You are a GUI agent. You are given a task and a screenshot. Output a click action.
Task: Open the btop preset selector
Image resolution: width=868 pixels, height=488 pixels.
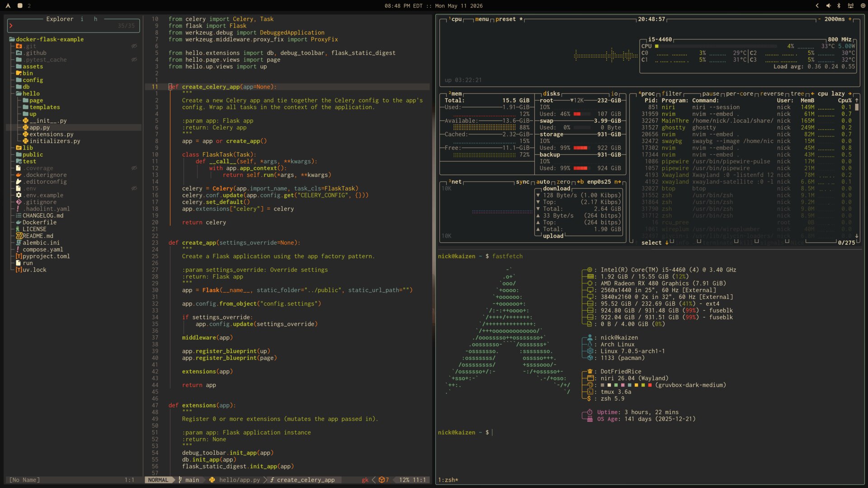point(509,19)
